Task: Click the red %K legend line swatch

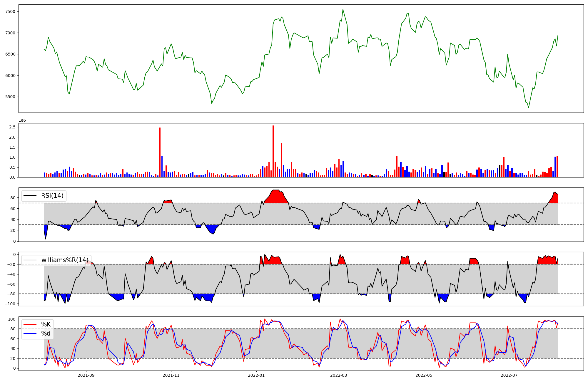Action: click(x=30, y=324)
